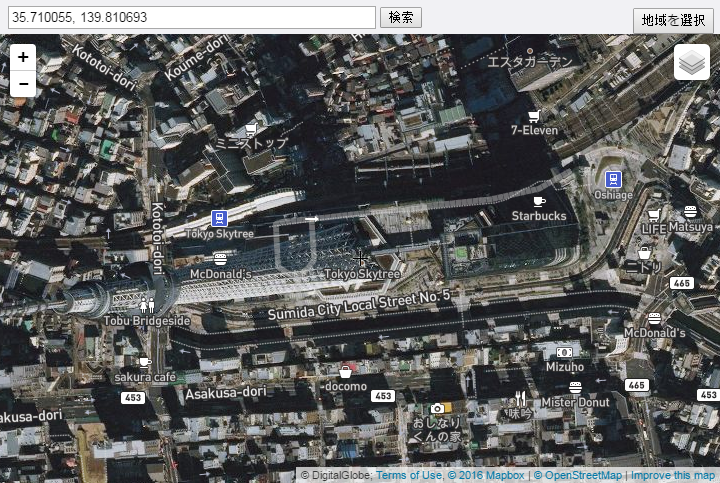Click the 453 route shield near docomo

click(x=383, y=396)
